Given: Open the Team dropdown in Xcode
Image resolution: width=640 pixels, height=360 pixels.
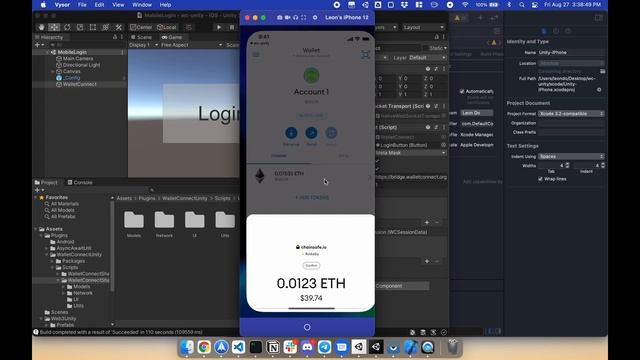Looking at the screenshot, I should pos(477,113).
